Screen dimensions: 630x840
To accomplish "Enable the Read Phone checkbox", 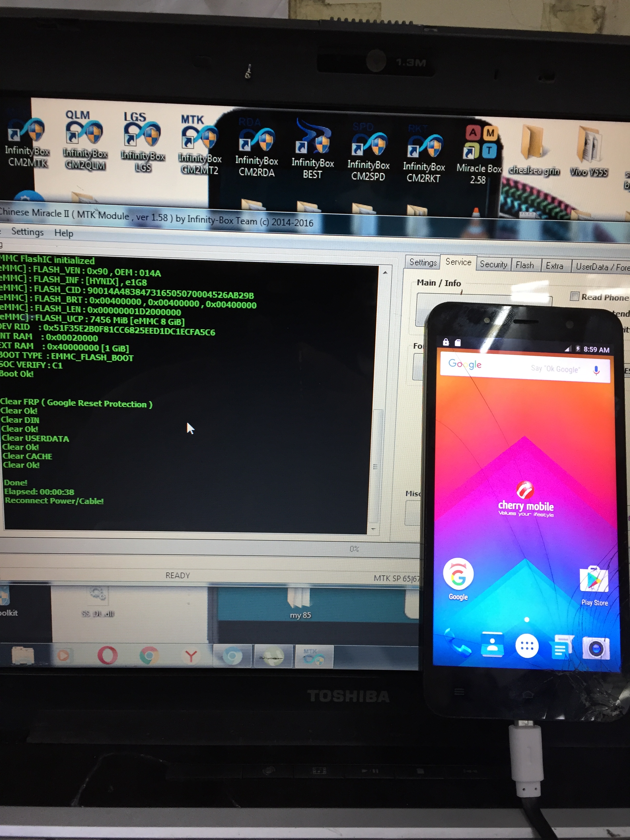I will [575, 296].
